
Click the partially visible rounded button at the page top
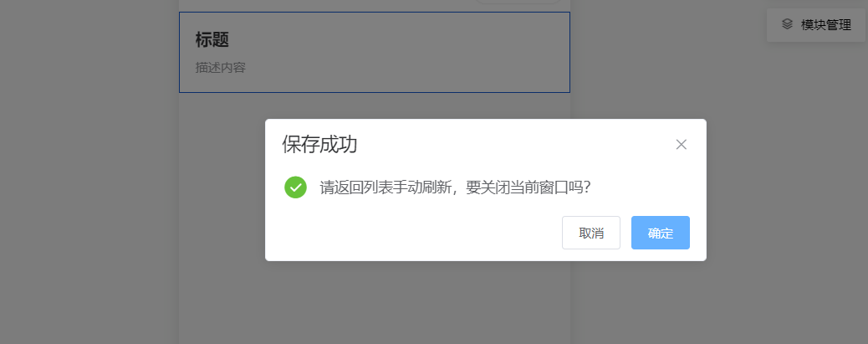click(518, 2)
